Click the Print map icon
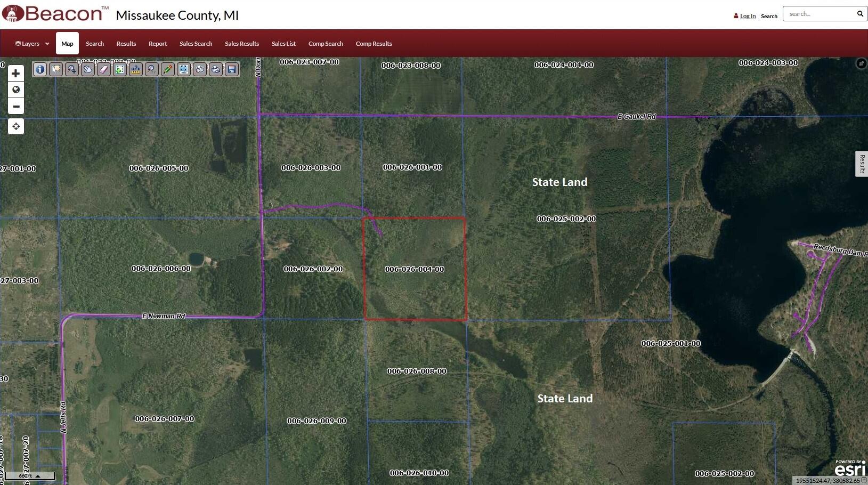 (216, 69)
